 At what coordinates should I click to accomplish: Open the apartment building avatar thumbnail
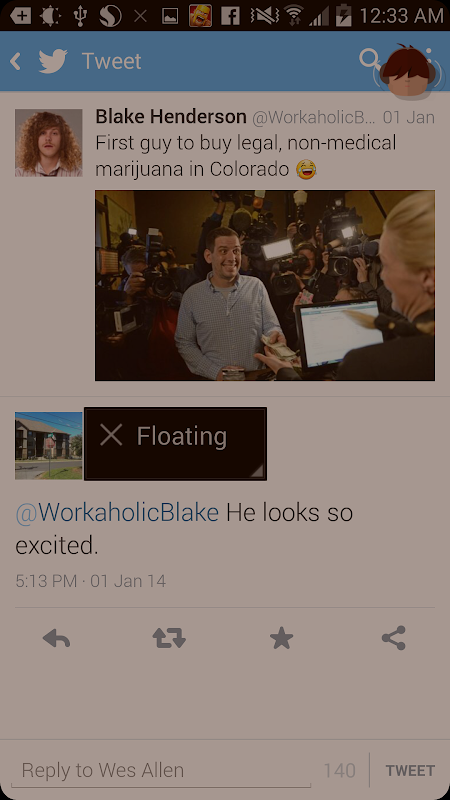(48, 445)
